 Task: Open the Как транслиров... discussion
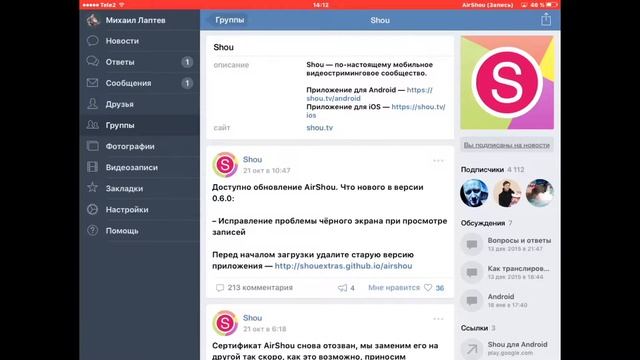(506, 272)
